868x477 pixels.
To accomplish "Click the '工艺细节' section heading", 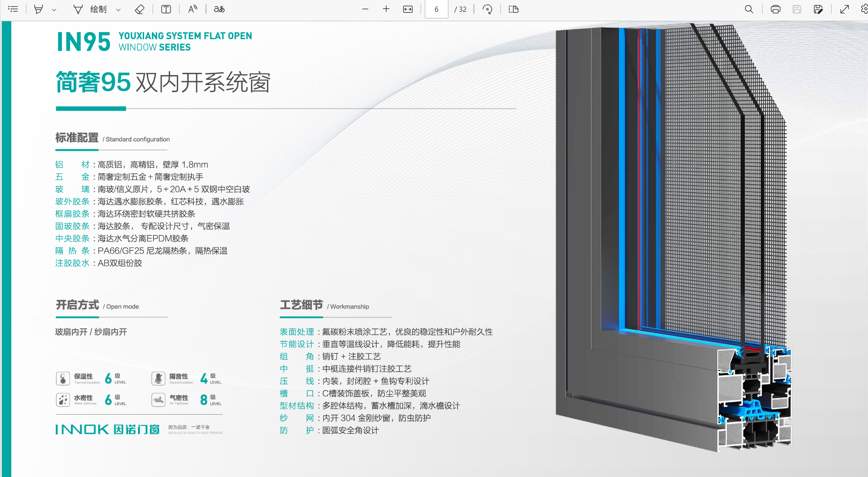I will (301, 305).
